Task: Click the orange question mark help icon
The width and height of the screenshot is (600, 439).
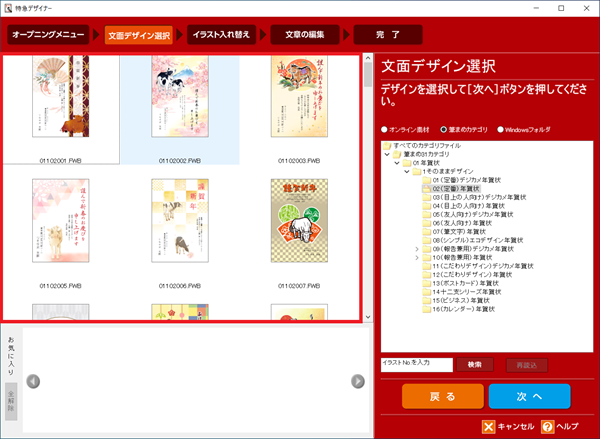Action: click(548, 426)
